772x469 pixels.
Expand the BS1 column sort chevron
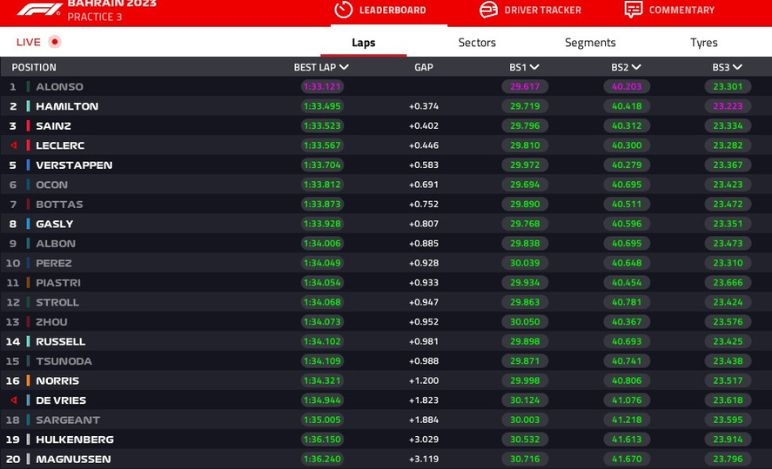click(534, 67)
